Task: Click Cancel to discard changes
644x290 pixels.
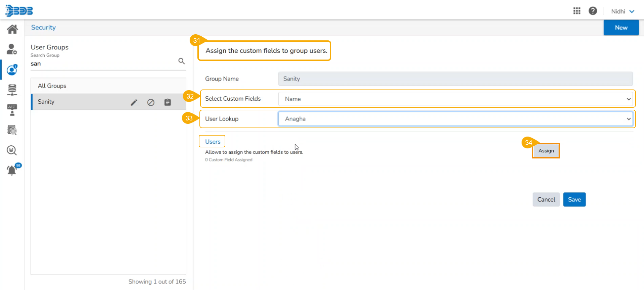Action: [x=546, y=200]
